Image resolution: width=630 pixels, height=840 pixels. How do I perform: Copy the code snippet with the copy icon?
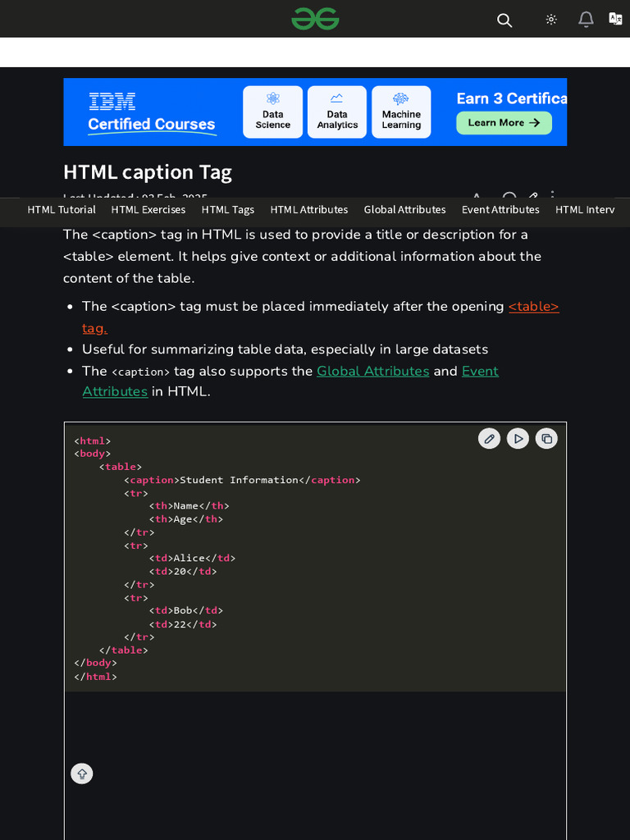pyautogui.click(x=546, y=439)
